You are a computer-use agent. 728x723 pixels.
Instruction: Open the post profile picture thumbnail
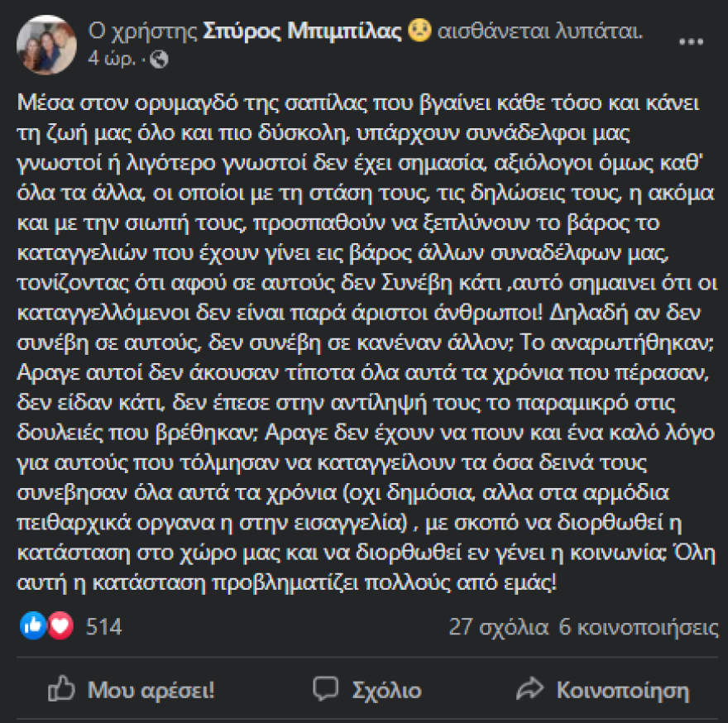coord(46,43)
